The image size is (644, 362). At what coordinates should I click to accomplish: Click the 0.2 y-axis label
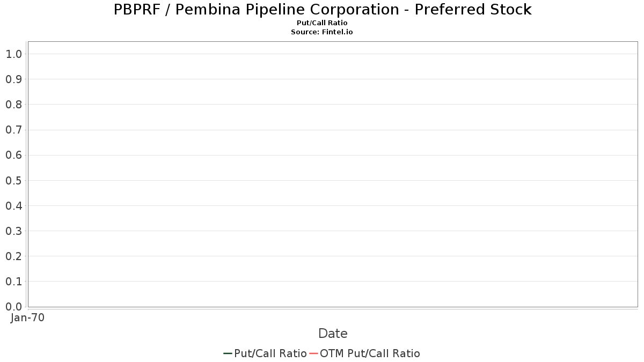pyautogui.click(x=13, y=256)
